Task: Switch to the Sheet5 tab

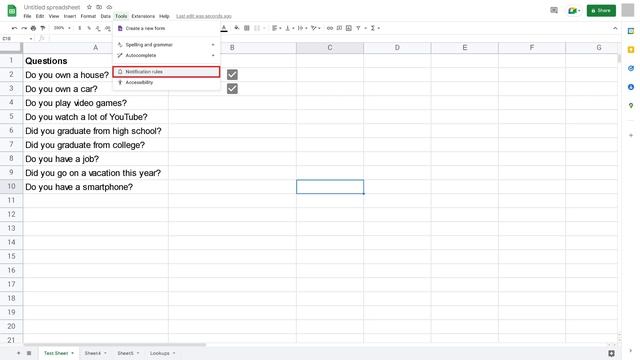Action: 125,353
